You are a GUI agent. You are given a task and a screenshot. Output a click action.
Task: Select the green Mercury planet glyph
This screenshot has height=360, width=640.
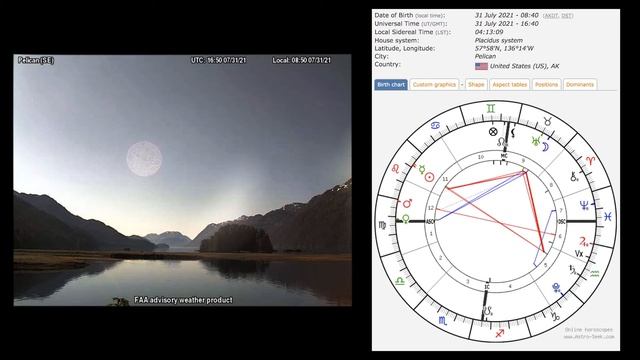pyautogui.click(x=422, y=169)
